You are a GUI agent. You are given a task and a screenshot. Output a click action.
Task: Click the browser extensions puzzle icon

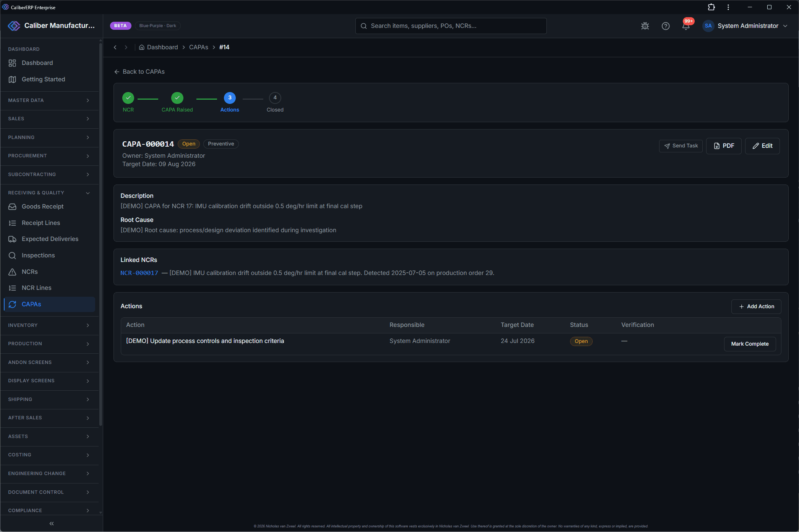tap(711, 7)
